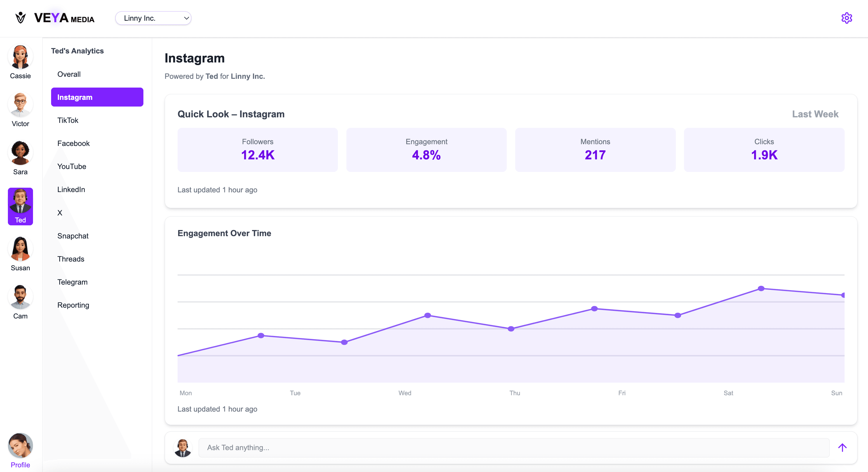
Task: Click the Veya Media logo
Action: [x=55, y=18]
